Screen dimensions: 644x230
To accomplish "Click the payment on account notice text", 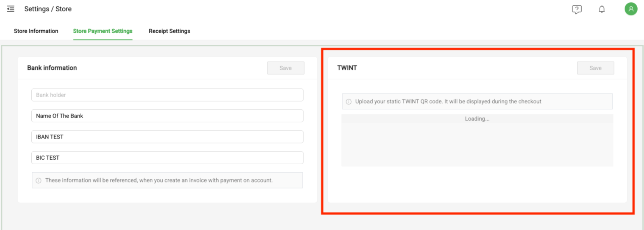I will (x=159, y=180).
